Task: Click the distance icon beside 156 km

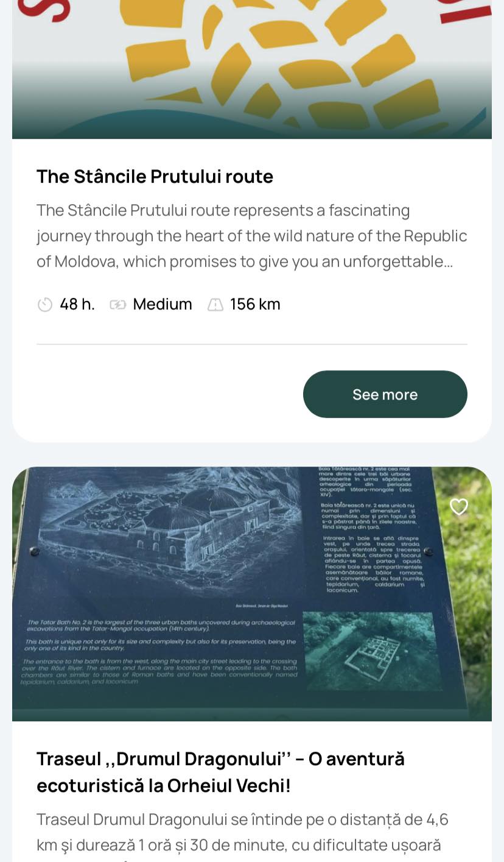Action: (x=215, y=305)
